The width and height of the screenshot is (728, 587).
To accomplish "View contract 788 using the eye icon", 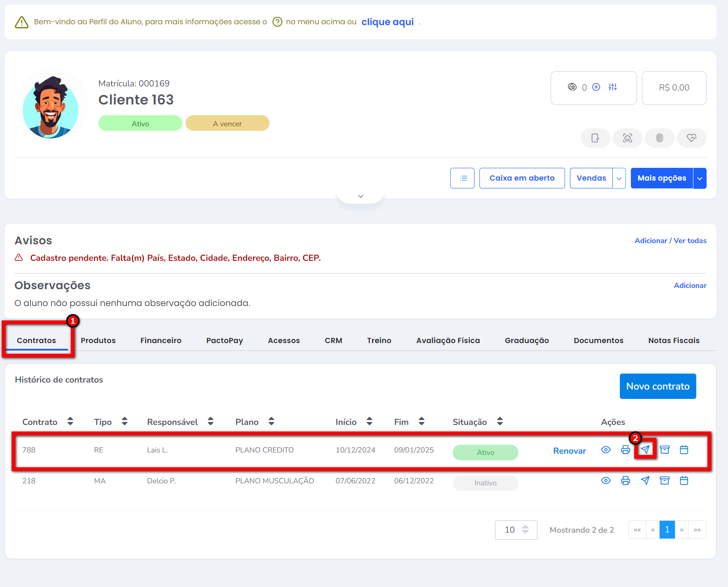I will pyautogui.click(x=605, y=450).
